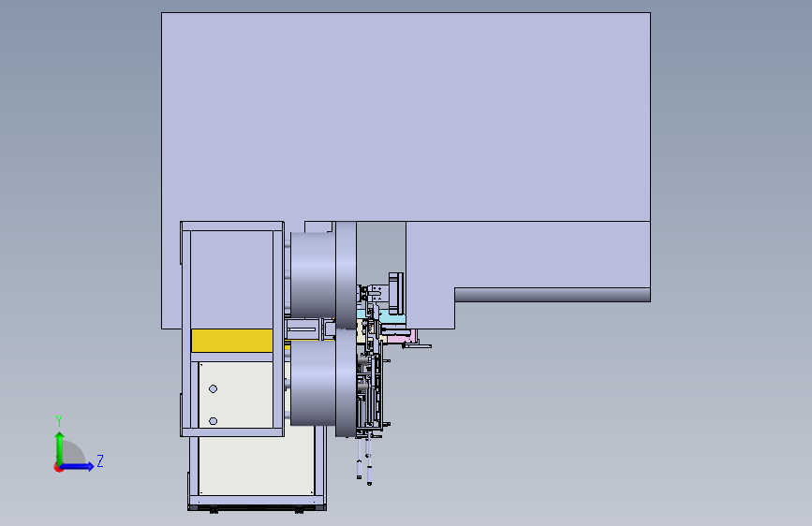Screen dimensions: 812x526
Task: Select the grey recessed panel beside upper drum
Action: [381, 252]
